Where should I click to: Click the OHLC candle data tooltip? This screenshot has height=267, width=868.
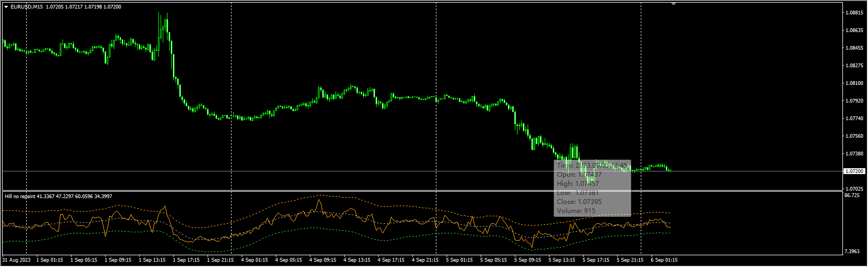point(592,188)
